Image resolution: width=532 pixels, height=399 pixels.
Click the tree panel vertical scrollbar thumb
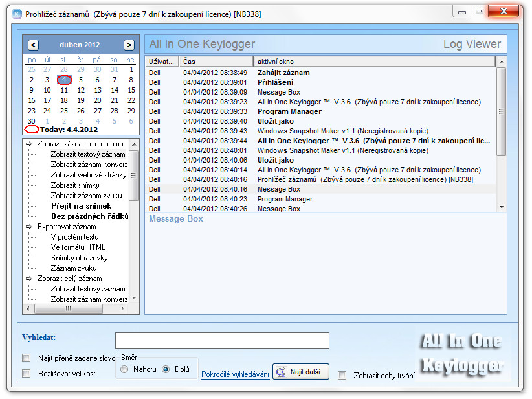[x=134, y=176]
